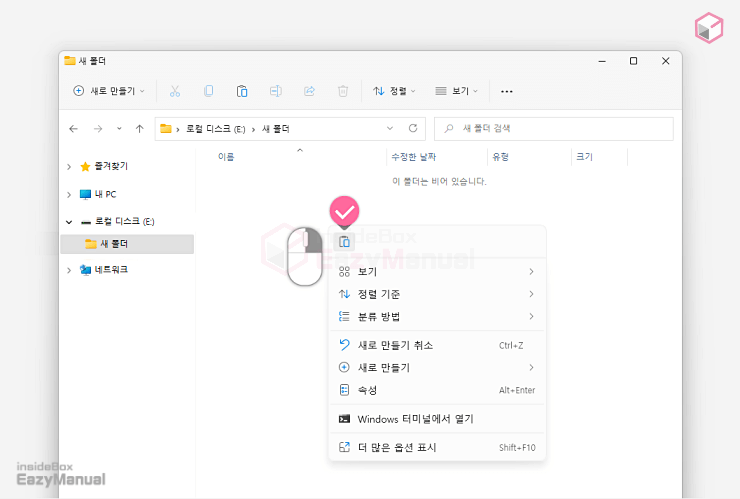
Task: Click the Paste icon in toolbar
Action: click(x=242, y=91)
